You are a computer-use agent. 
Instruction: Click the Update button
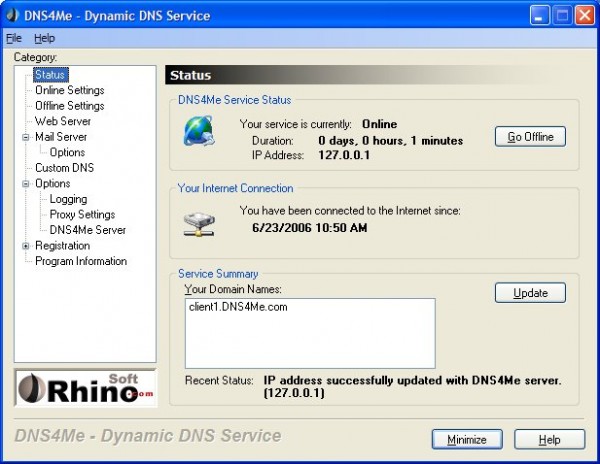point(530,293)
